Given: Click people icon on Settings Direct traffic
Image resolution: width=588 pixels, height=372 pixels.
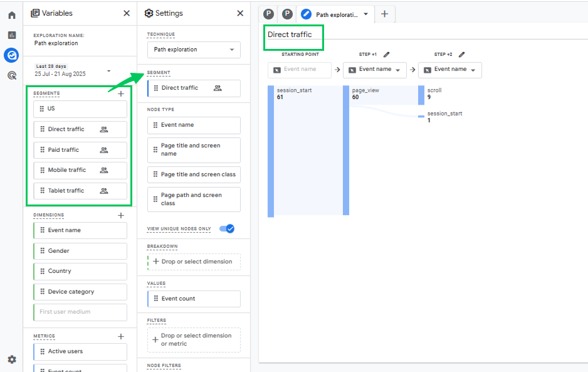Looking at the screenshot, I should pyautogui.click(x=218, y=88).
